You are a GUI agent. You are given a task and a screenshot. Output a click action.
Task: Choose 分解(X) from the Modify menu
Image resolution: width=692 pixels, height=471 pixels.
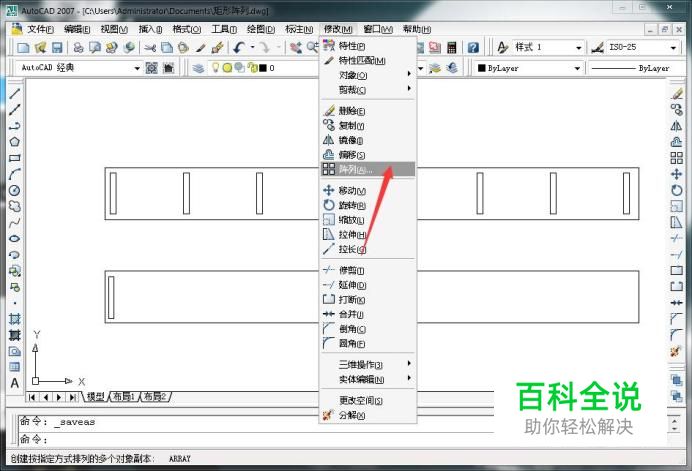coord(368,415)
